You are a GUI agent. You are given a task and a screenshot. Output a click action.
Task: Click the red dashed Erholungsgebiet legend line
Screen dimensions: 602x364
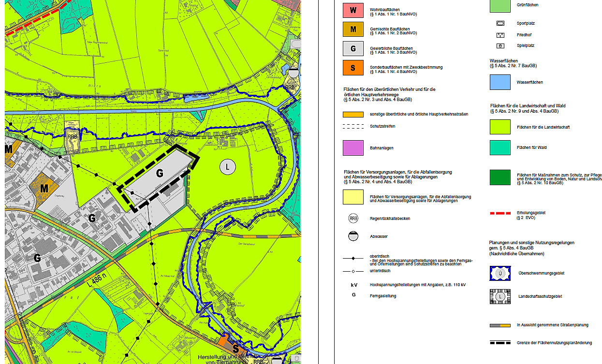tap(500, 213)
